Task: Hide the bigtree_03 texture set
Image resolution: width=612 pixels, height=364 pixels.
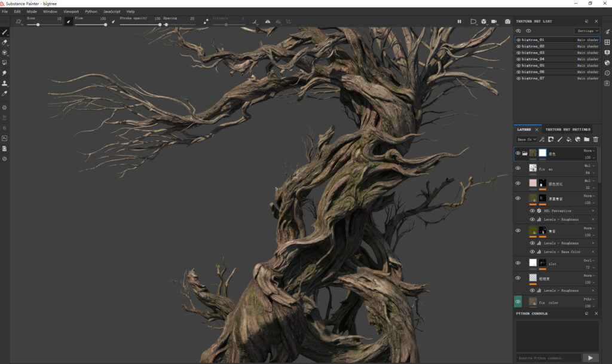Action: pos(518,53)
